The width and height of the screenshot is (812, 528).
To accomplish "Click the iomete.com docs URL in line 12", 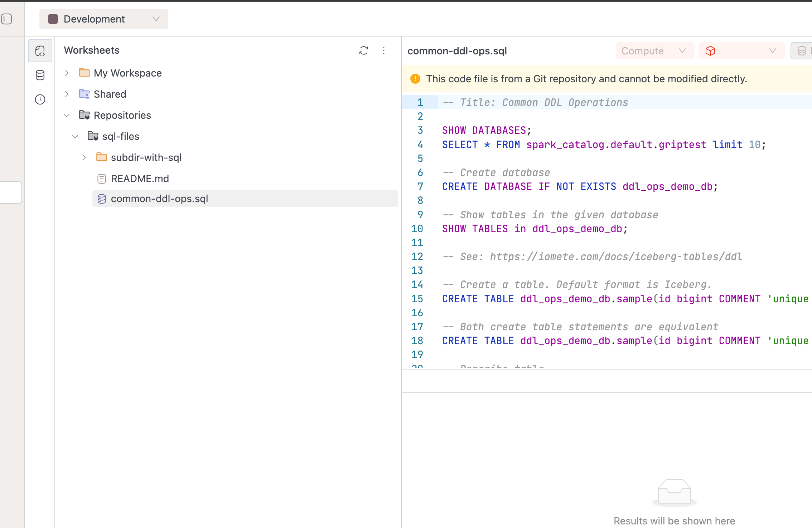I will [x=616, y=256].
